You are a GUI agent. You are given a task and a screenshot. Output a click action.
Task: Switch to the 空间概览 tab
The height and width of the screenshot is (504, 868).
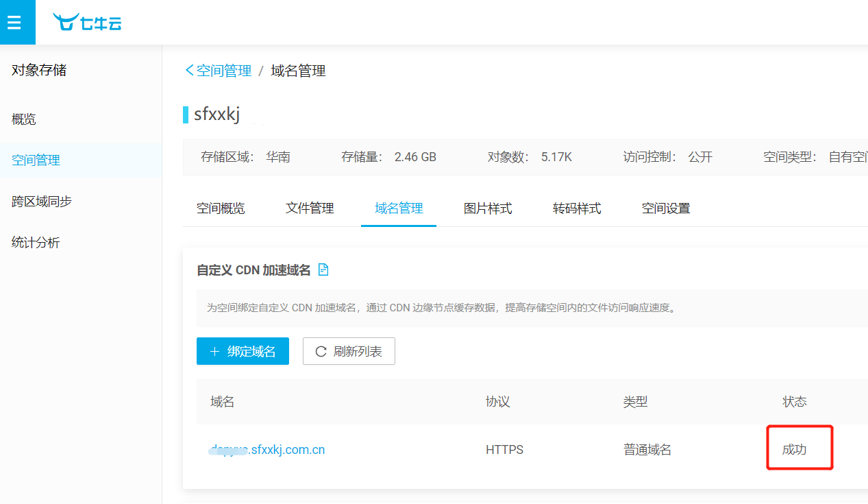pos(221,208)
